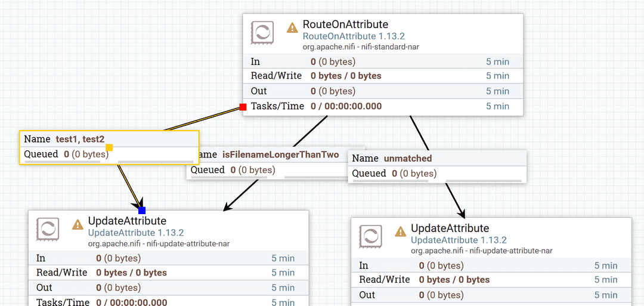Click RouteOnAttribute Out row
This screenshot has height=306, width=644.
point(383,91)
